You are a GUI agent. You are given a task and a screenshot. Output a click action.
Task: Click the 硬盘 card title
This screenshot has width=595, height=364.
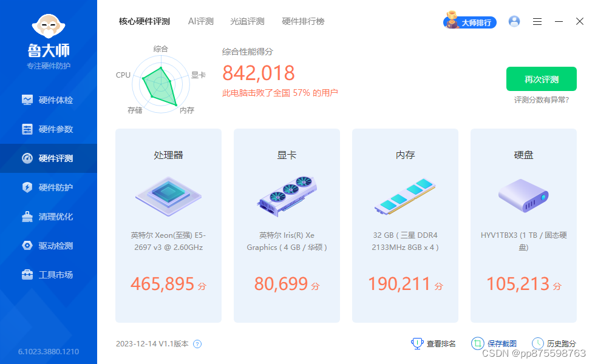coord(523,155)
